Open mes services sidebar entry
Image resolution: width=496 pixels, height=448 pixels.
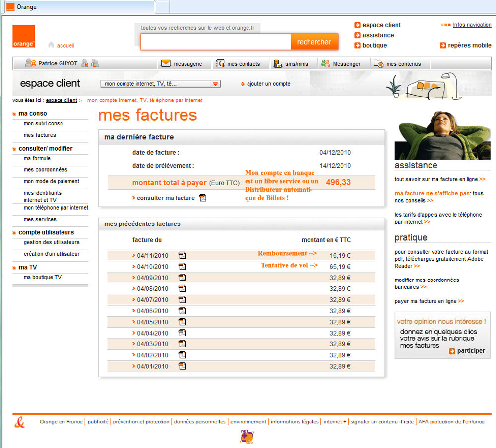40,219
